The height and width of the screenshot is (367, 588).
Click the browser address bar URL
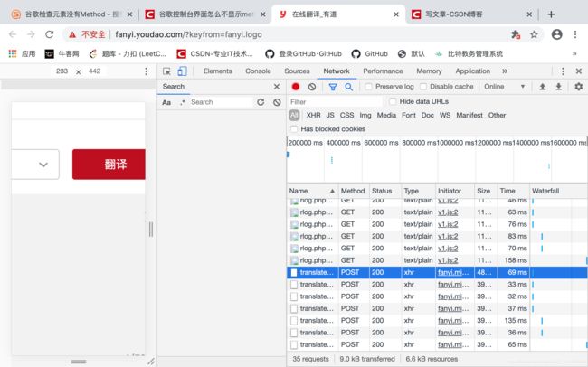(188, 34)
